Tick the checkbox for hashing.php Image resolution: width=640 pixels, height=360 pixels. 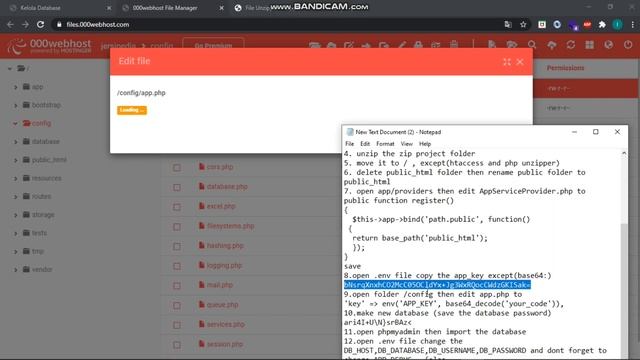pyautogui.click(x=177, y=247)
